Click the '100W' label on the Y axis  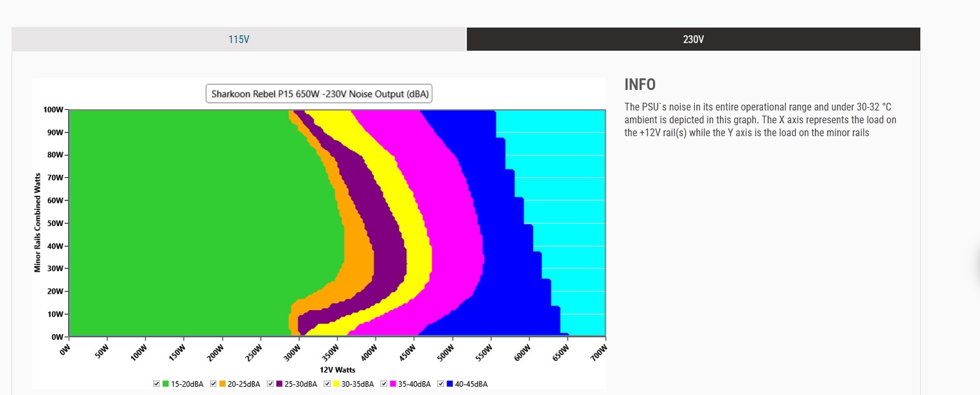coord(53,110)
